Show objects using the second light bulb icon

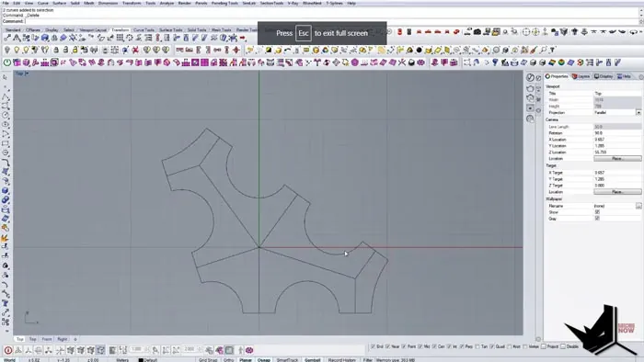(x=17, y=50)
